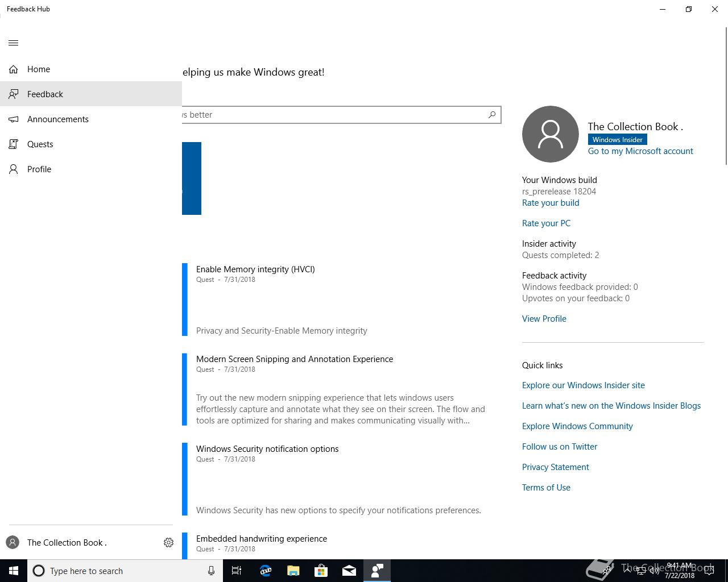The height and width of the screenshot is (582, 728).
Task: Open Mail app from taskbar
Action: pos(349,571)
